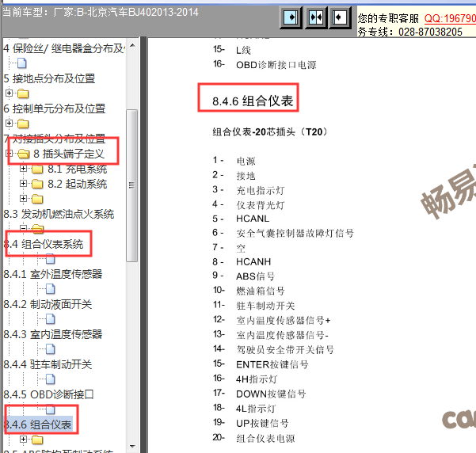The width and height of the screenshot is (476, 453).
Task: Expand the 8.2 起动系统 node
Action: (24, 183)
